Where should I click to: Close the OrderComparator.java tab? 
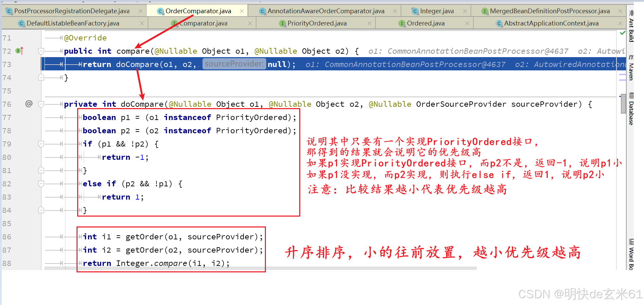(x=242, y=11)
